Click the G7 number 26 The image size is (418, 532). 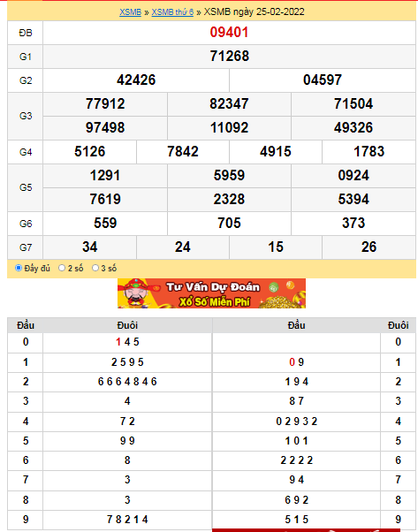[369, 247]
